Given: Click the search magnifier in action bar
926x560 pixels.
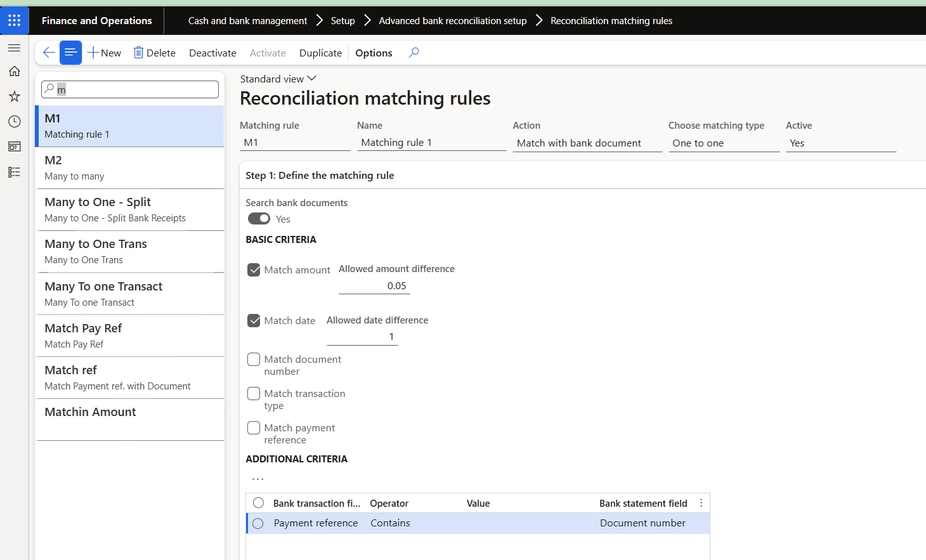Looking at the screenshot, I should pos(414,53).
